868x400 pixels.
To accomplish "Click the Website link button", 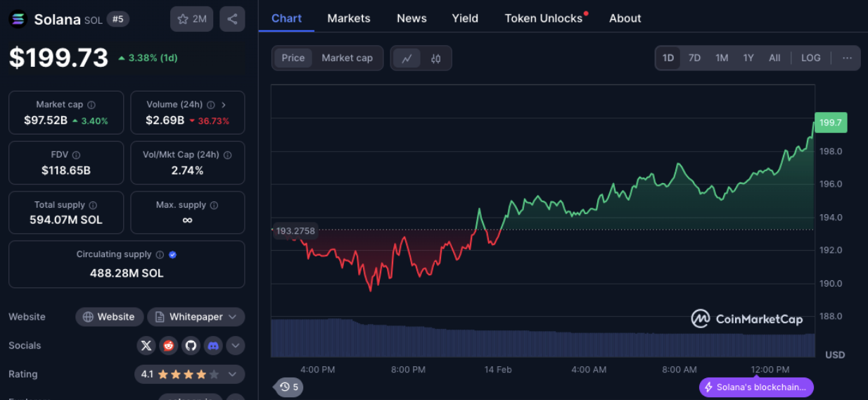I will coord(109,317).
